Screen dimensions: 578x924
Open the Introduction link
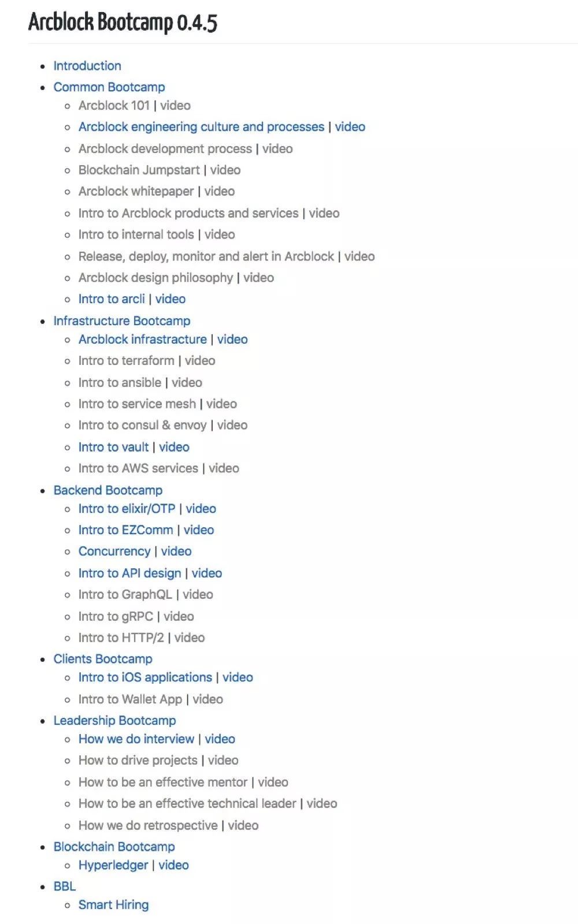tap(87, 66)
